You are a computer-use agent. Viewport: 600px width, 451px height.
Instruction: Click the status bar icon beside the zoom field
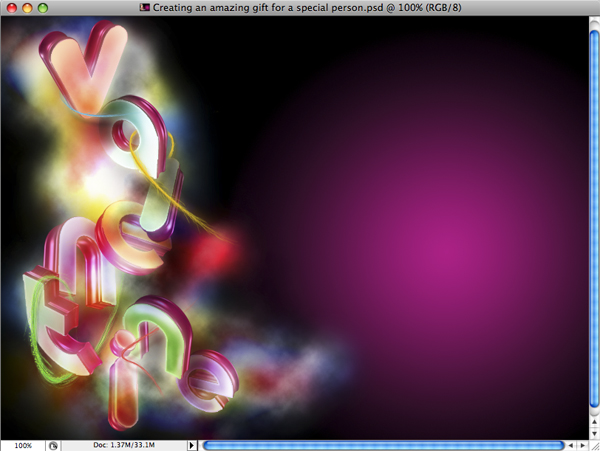click(x=53, y=445)
